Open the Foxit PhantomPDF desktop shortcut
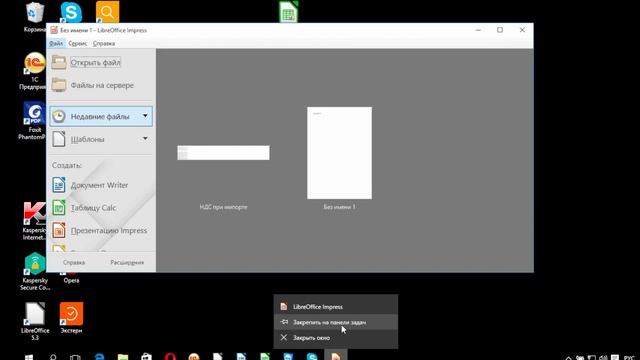Image resolution: width=640 pixels, height=360 pixels. coord(34,121)
